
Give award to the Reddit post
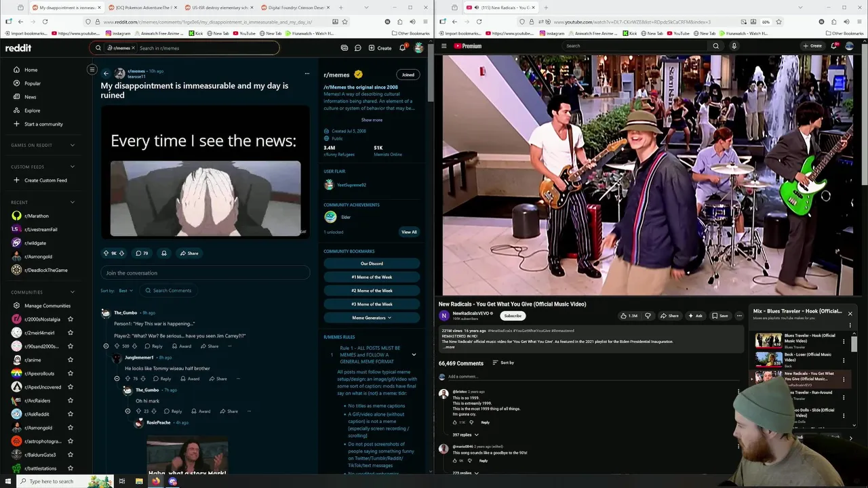tap(163, 253)
